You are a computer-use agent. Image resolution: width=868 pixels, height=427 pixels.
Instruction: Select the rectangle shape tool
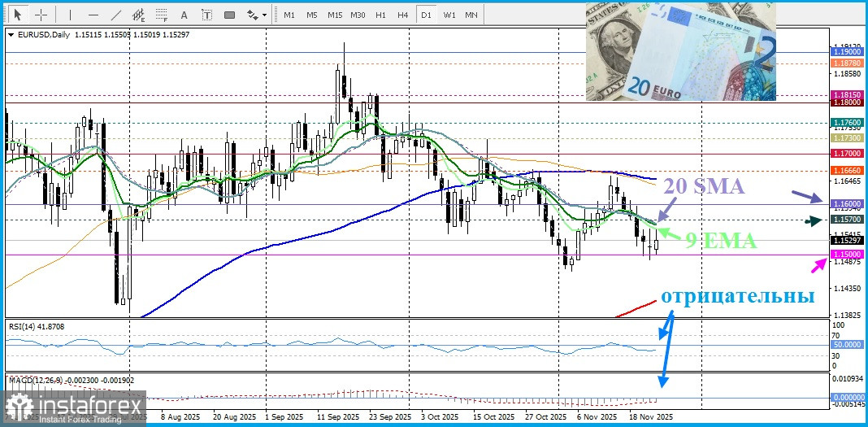click(x=229, y=15)
